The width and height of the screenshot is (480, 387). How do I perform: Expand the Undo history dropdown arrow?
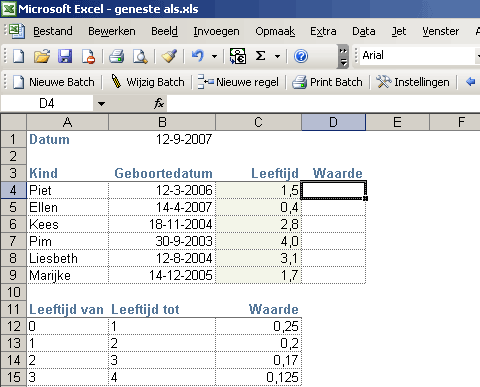click(x=214, y=56)
